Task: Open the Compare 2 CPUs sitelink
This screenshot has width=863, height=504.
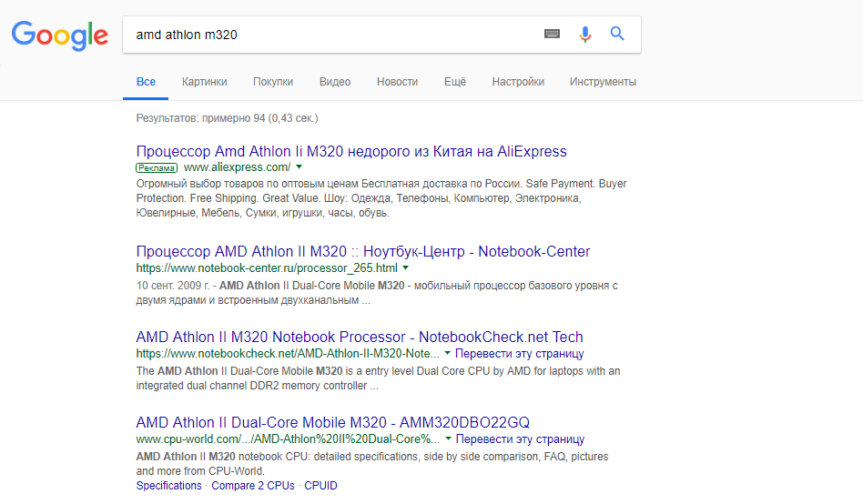Action: (x=253, y=485)
